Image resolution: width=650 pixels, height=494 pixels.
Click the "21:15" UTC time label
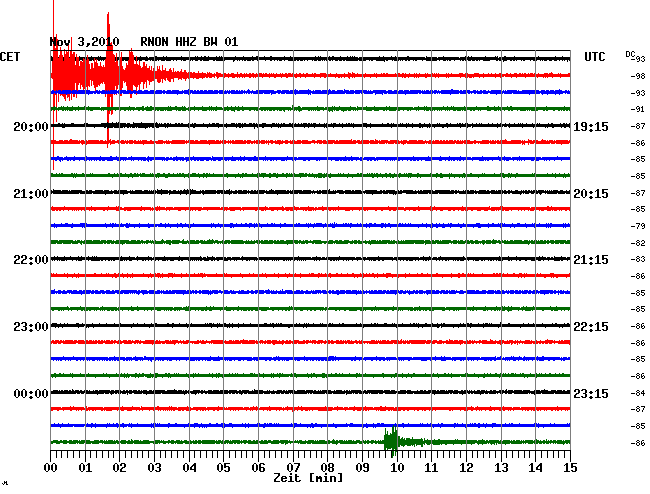pyautogui.click(x=591, y=260)
